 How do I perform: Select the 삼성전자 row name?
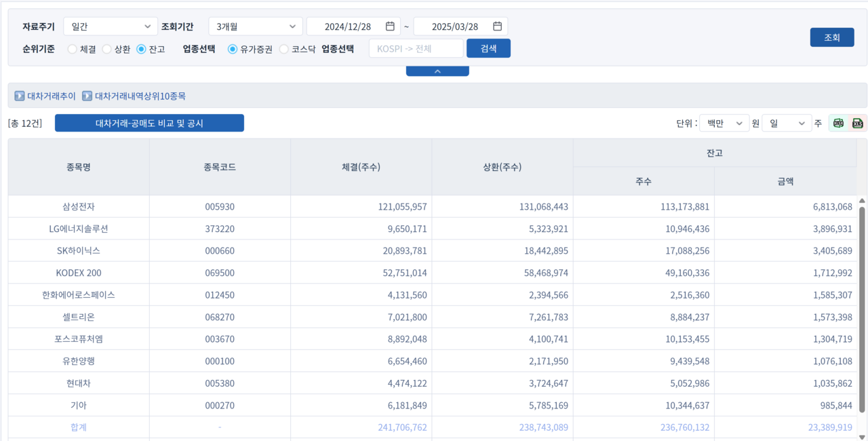coord(79,206)
